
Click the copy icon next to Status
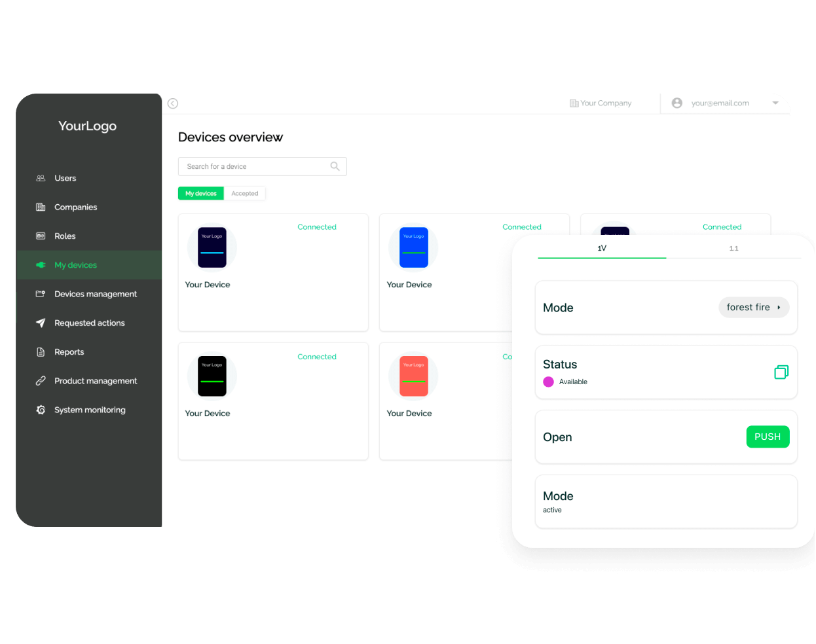(x=781, y=372)
